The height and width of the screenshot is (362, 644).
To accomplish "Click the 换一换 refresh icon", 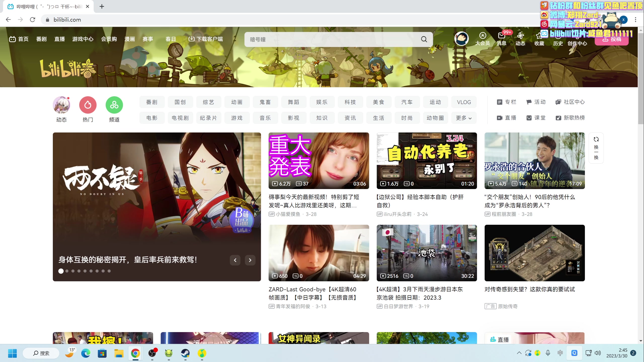I will point(596,140).
